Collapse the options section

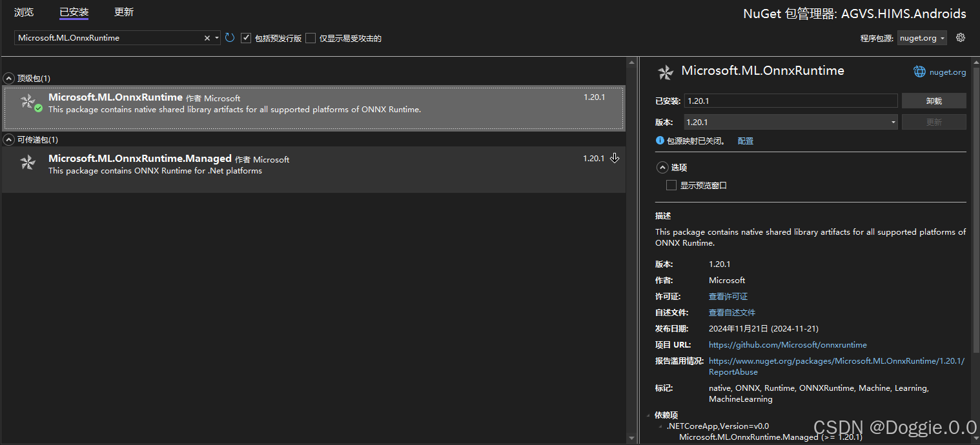(x=662, y=167)
